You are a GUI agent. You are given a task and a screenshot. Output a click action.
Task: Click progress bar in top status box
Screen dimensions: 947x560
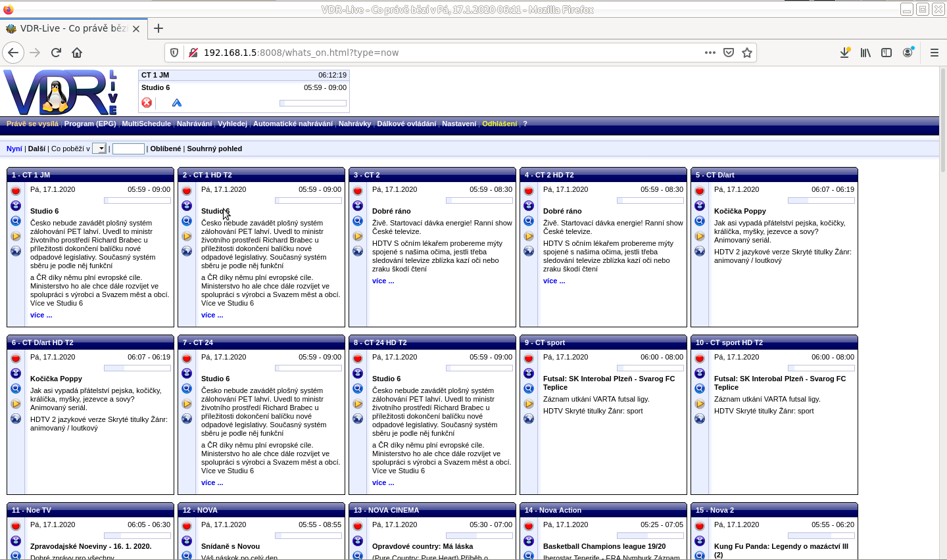pos(313,103)
